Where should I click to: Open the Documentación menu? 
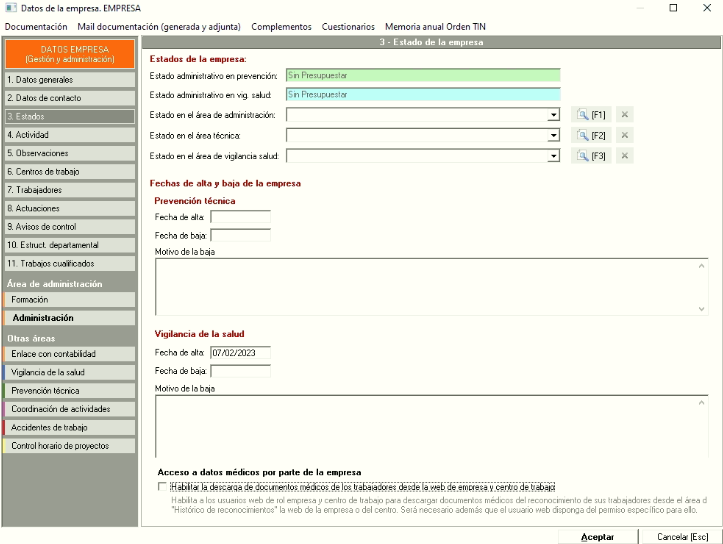(36, 27)
